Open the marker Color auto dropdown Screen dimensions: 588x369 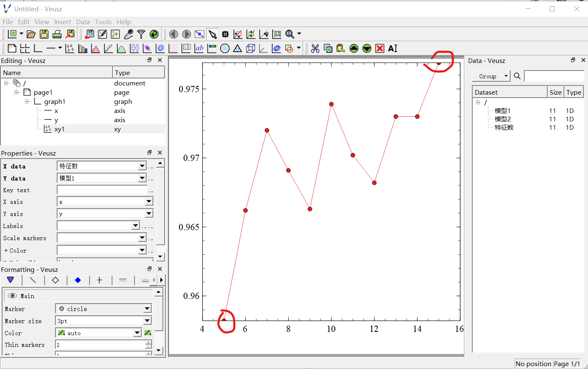(137, 333)
